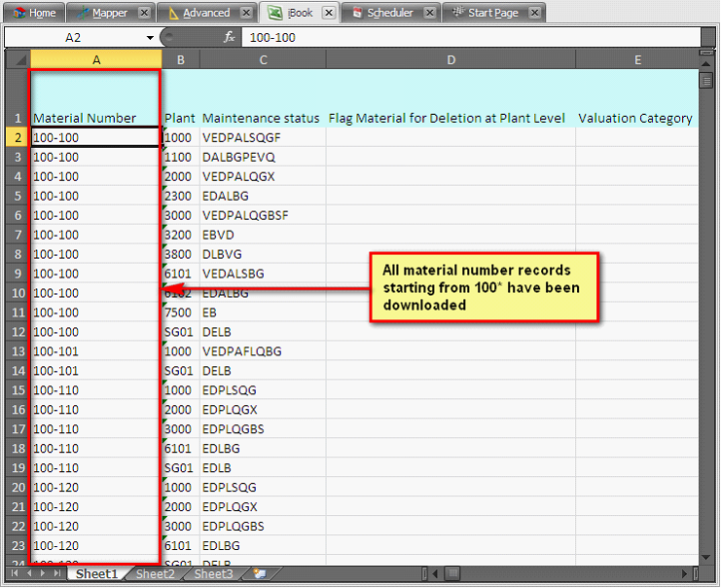The height and width of the screenshot is (588, 721).
Task: Switch to the Home tab
Action: click(x=35, y=13)
